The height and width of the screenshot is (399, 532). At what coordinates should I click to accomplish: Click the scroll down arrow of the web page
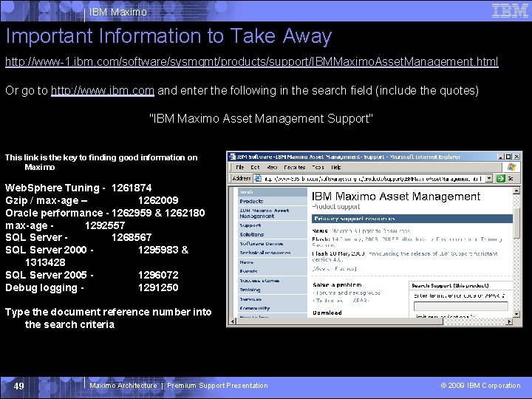pyautogui.click(x=516, y=314)
